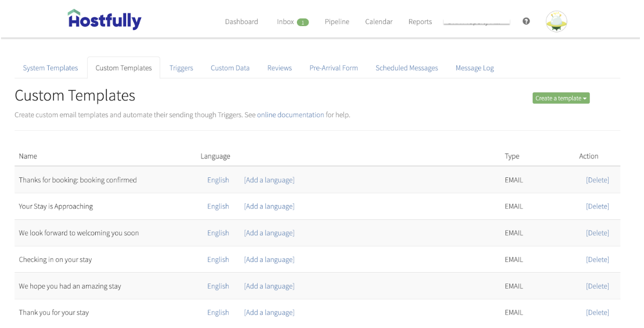Switch to the Triggers tab
Image resolution: width=644 pixels, height=328 pixels.
(x=181, y=68)
